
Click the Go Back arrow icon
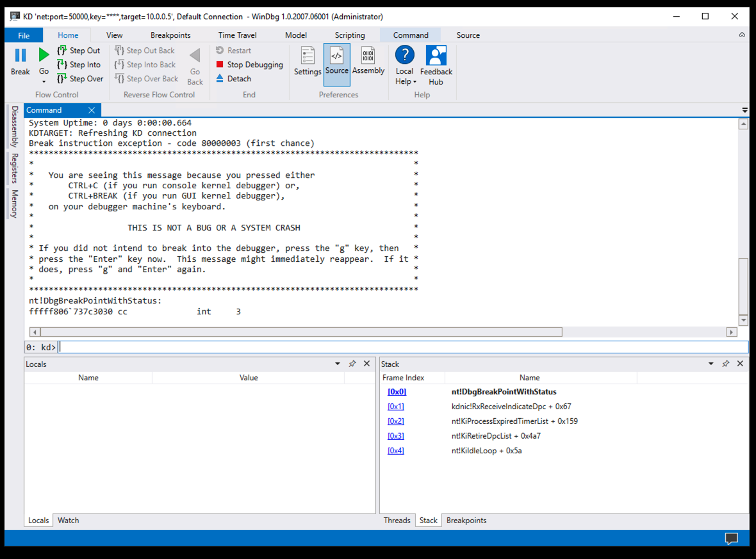(x=195, y=56)
